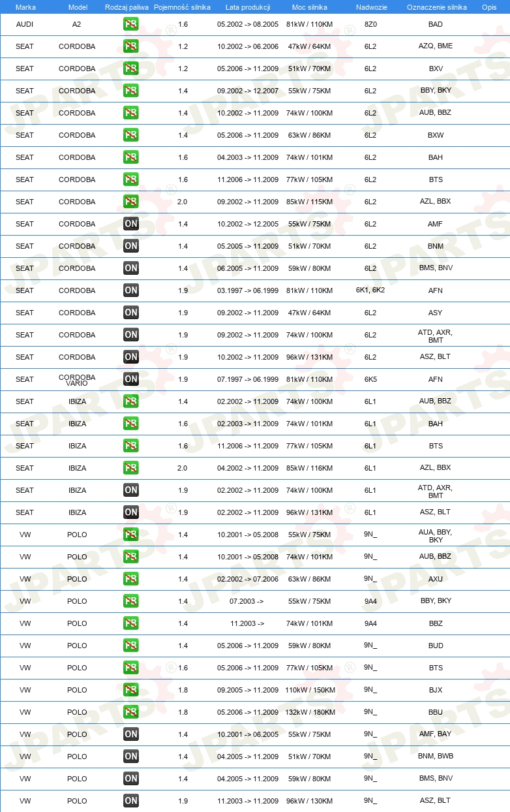The height and width of the screenshot is (812, 510).
Task: Click the 85kW / 115KM power cell
Action: (x=310, y=202)
